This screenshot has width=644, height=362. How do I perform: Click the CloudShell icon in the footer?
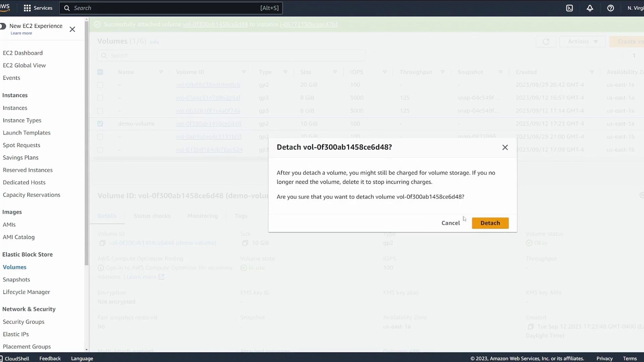(2, 358)
